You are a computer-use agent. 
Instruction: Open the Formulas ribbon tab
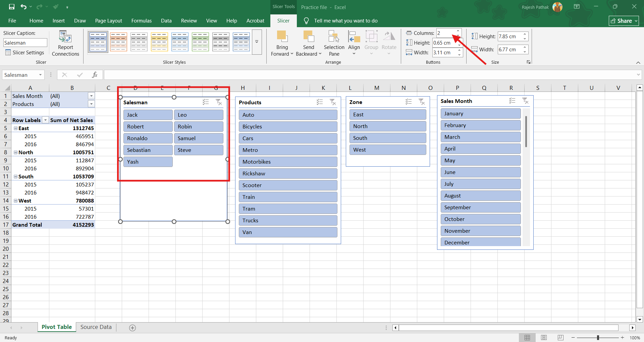coord(141,21)
